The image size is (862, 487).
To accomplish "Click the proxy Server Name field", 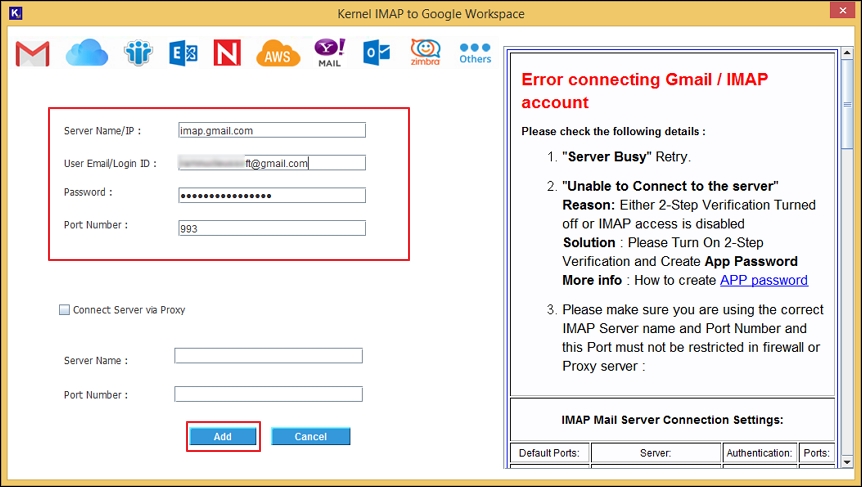I will pos(268,356).
